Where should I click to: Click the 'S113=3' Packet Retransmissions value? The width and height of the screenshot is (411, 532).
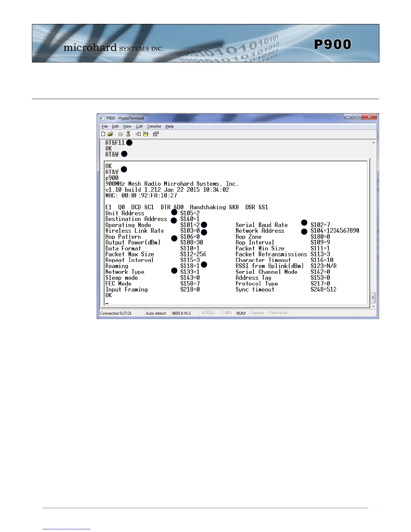(x=320, y=254)
